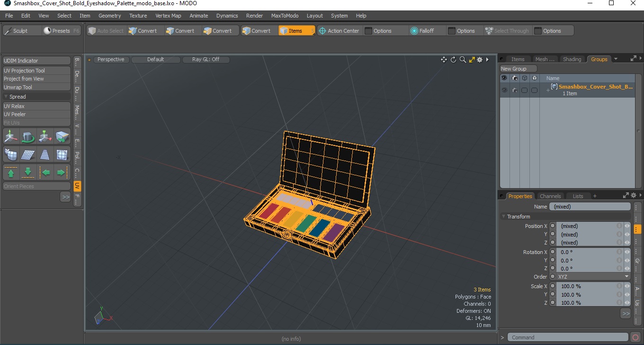Viewport: 644px width, 345px height.
Task: Click the UV flip icon
Action: [62, 136]
